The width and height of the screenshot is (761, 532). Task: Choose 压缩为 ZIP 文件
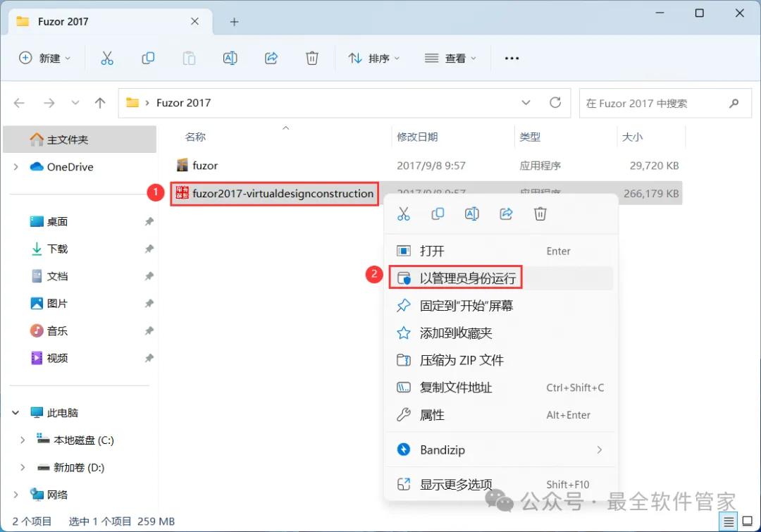tap(500, 360)
